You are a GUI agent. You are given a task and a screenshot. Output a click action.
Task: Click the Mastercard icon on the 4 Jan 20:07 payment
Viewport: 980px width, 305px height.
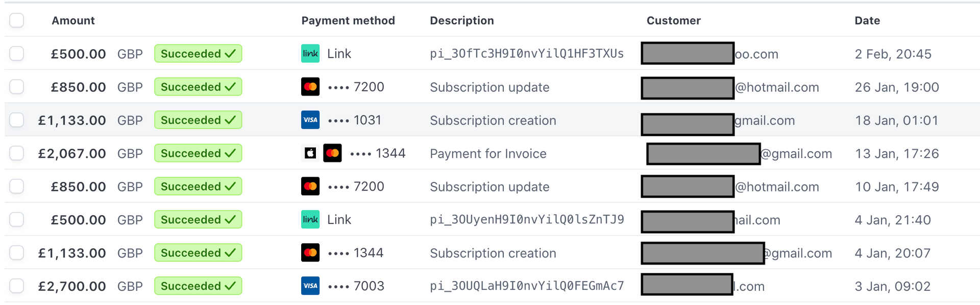click(x=310, y=253)
